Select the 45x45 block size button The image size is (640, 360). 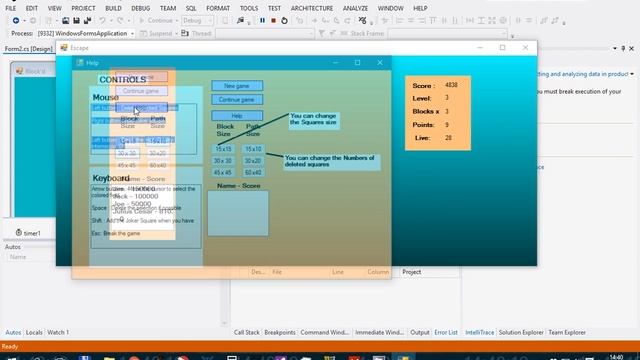pos(223,173)
